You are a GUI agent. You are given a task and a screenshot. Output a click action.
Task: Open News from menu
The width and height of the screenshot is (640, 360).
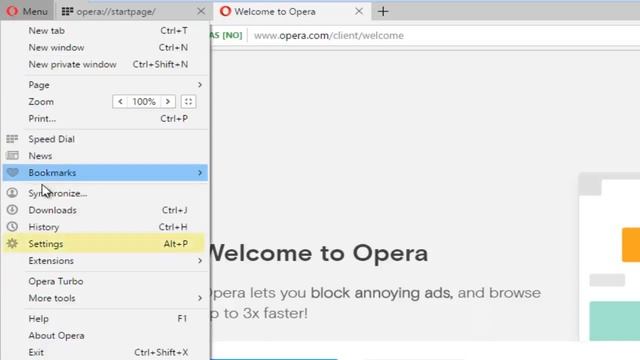point(106,156)
